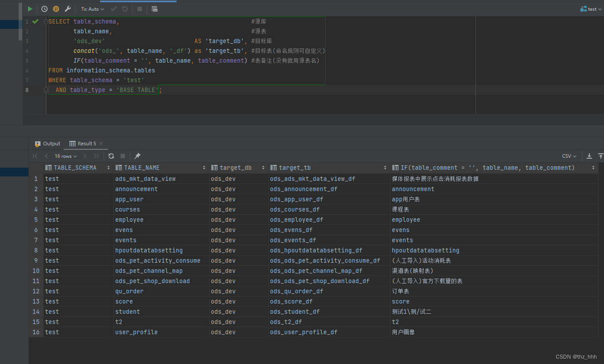The height and width of the screenshot is (364, 604).
Task: Select row 14 containing the student table
Action: point(127,312)
